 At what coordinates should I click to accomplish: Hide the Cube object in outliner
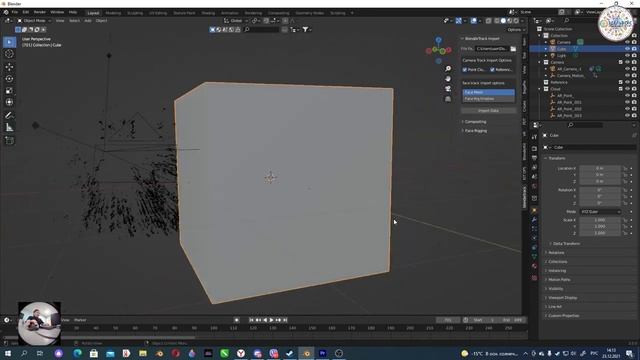click(627, 49)
